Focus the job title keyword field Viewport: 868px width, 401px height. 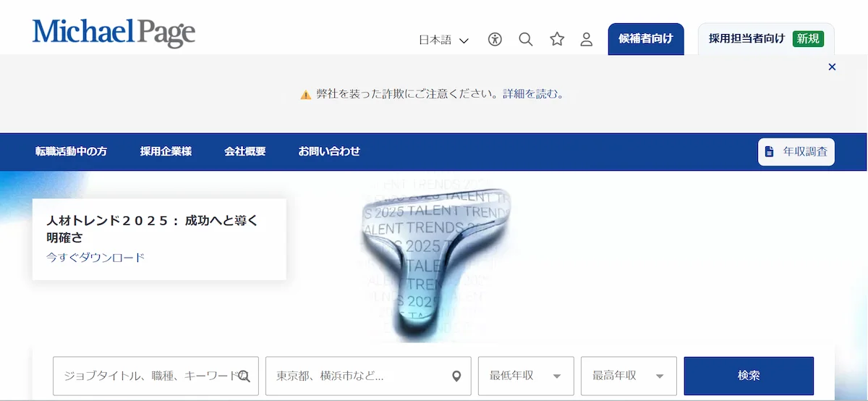(156, 376)
